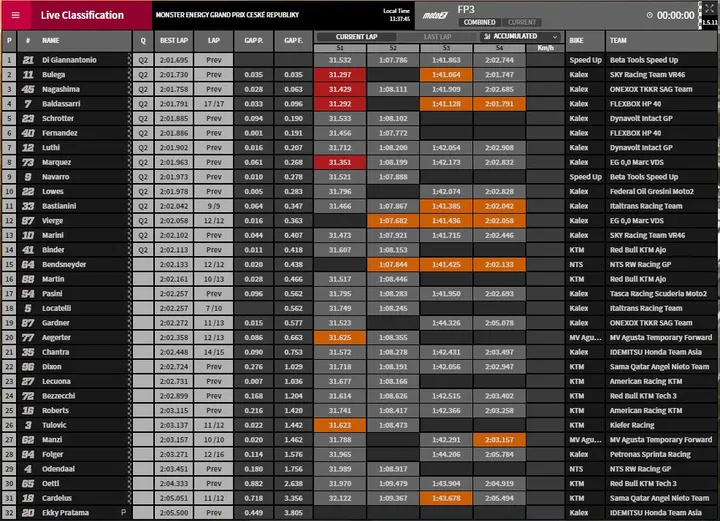Click the S2 sector column header
The width and height of the screenshot is (720, 521).
click(x=393, y=48)
